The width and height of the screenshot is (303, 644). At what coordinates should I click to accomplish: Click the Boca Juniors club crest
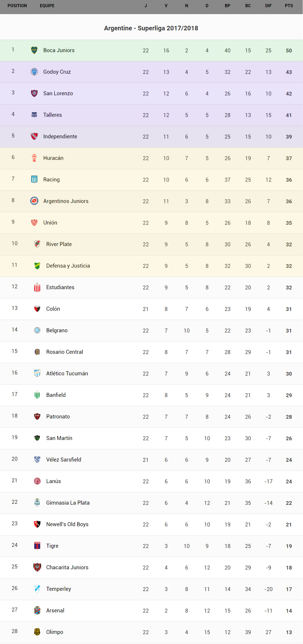[x=34, y=50]
